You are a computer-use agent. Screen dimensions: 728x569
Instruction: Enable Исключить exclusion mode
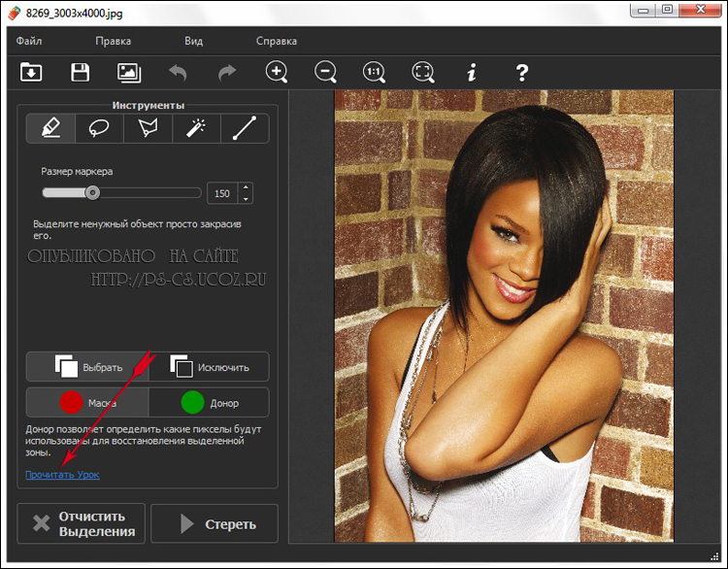pos(209,367)
